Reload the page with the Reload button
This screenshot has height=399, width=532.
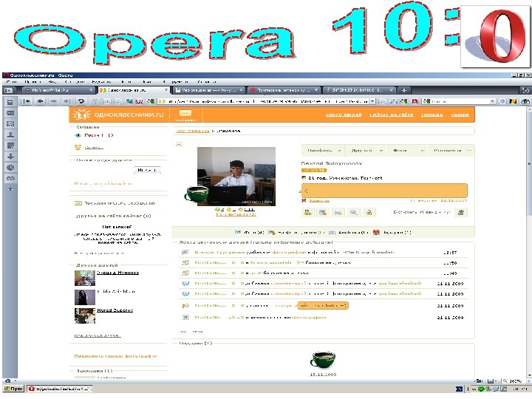tap(81, 101)
